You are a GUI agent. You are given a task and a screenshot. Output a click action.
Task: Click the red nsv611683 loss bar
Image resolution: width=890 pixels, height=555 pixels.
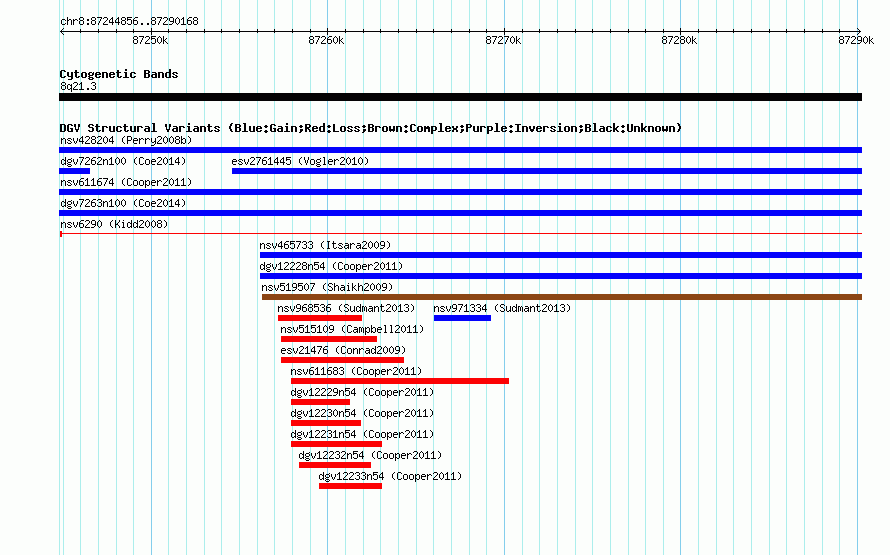pos(400,381)
